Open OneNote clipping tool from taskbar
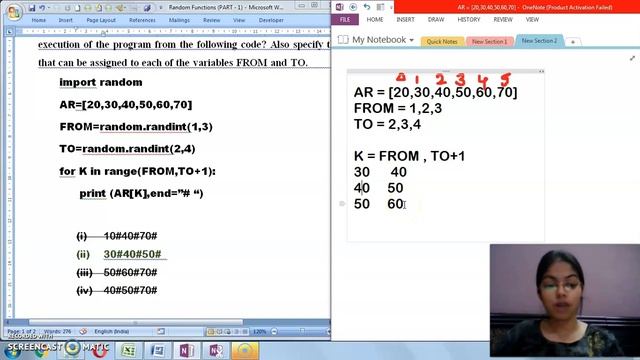640x360 pixels. click(216, 351)
